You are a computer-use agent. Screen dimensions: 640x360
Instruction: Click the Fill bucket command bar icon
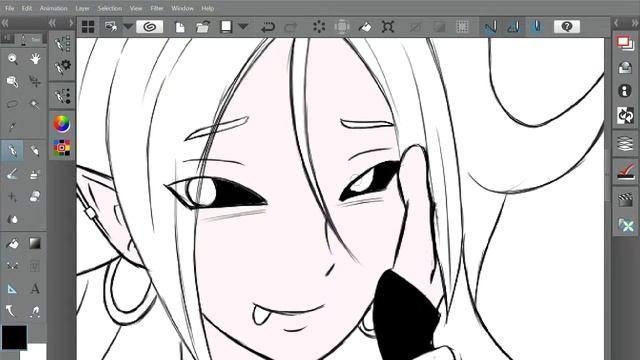click(x=365, y=27)
